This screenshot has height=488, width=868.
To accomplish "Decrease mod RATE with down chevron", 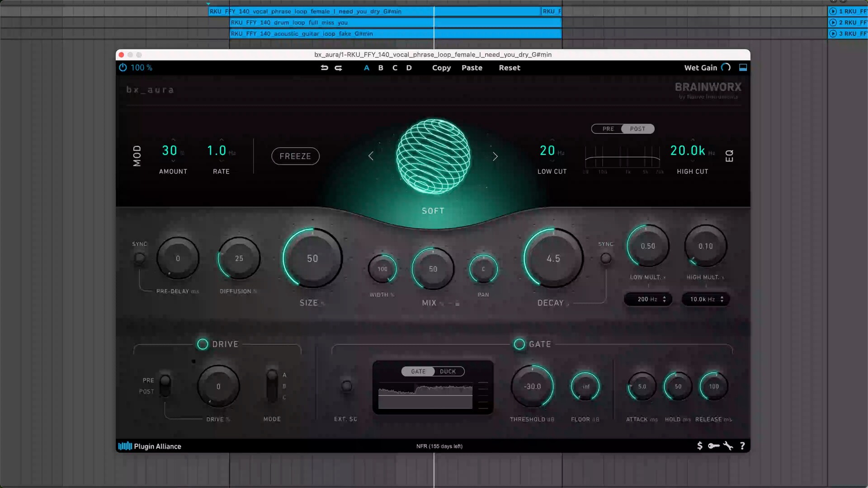I will pyautogui.click(x=222, y=161).
